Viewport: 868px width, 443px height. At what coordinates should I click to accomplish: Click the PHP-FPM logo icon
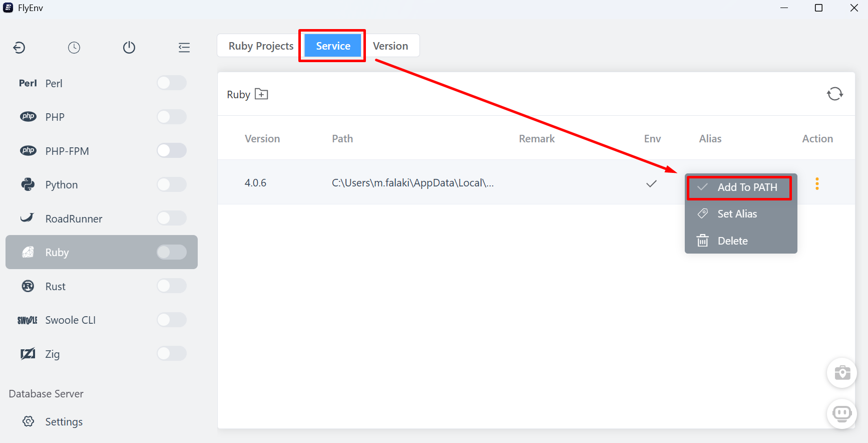[x=28, y=151]
